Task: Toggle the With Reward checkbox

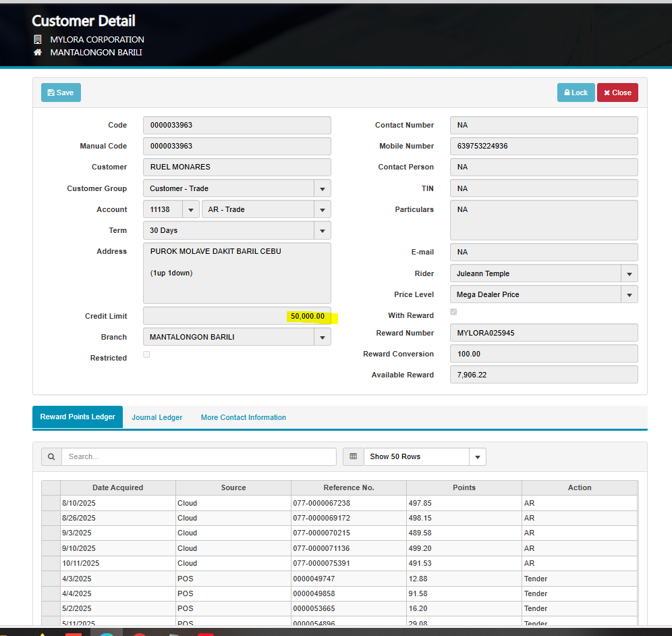Action: point(453,312)
